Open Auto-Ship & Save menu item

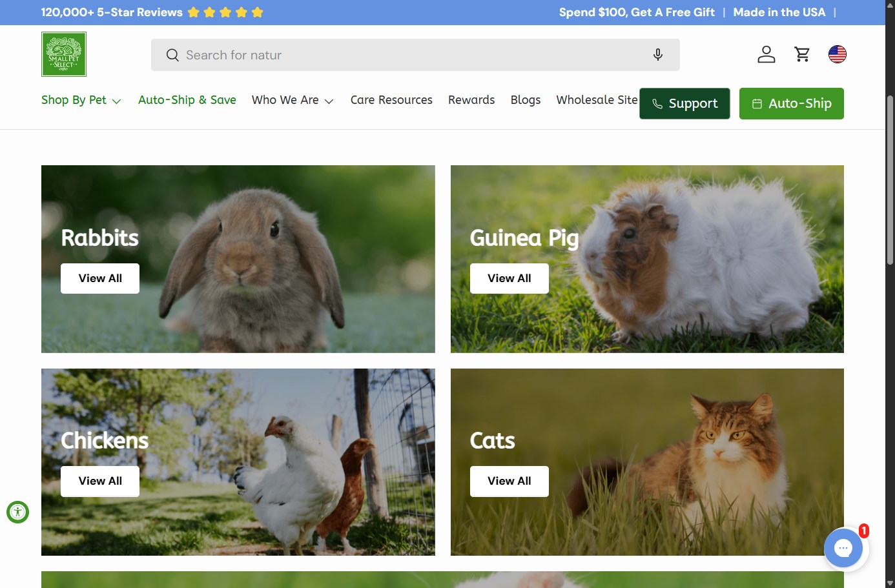pos(187,100)
